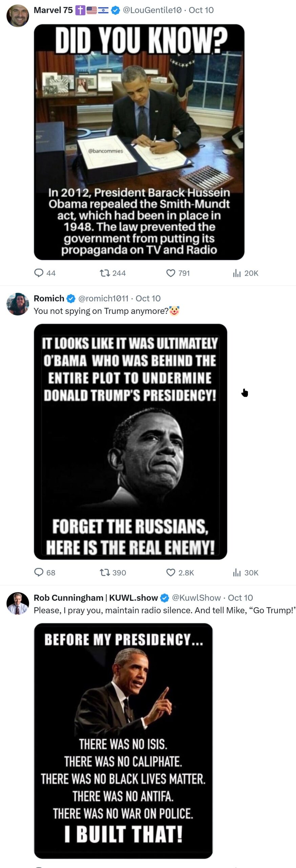Image resolution: width=296 pixels, height=868 pixels.
Task: View analytics for Marvel 75 post
Action: [x=237, y=273]
